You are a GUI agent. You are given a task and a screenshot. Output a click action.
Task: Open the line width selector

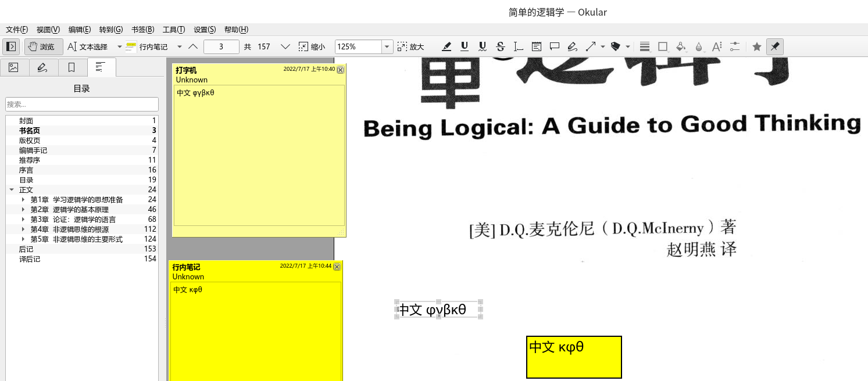tap(645, 46)
